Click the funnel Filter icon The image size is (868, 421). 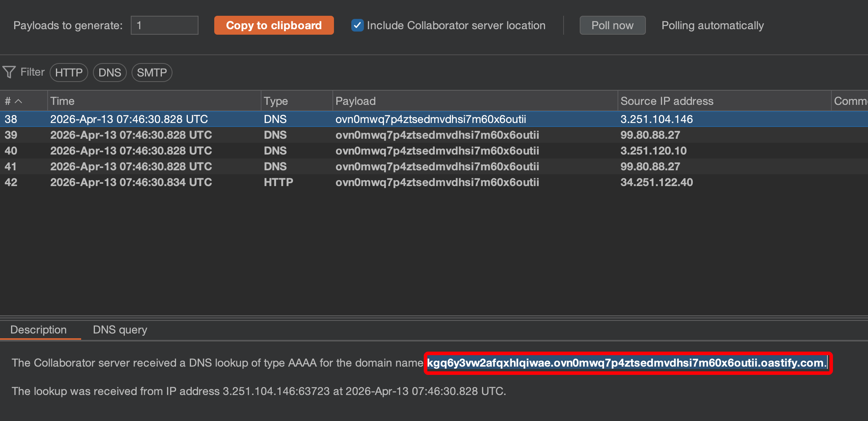pyautogui.click(x=9, y=72)
